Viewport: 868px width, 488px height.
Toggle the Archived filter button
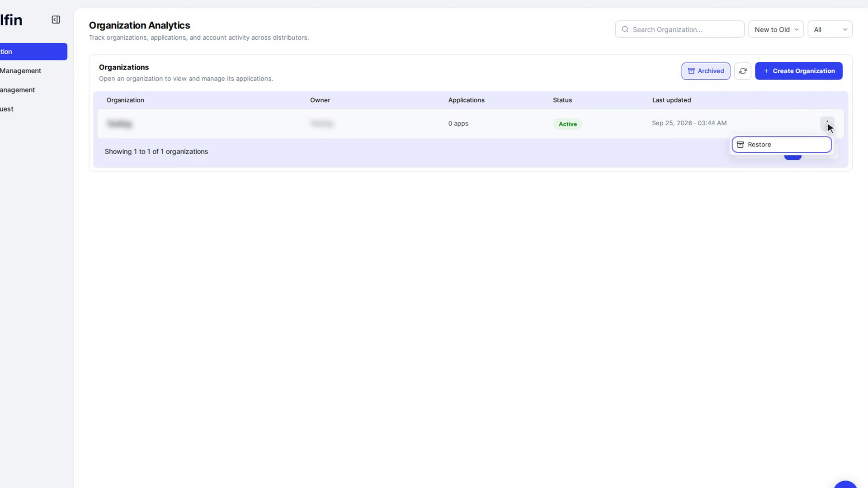coord(706,71)
